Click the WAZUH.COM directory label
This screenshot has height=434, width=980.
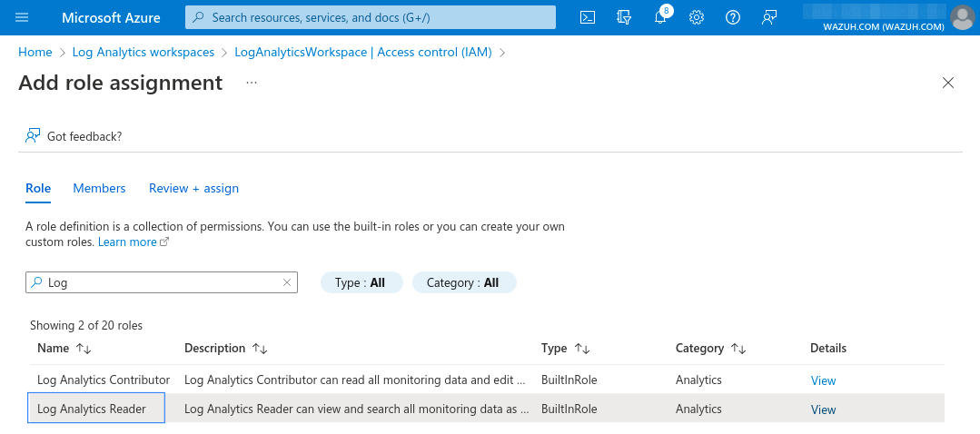[x=883, y=27]
